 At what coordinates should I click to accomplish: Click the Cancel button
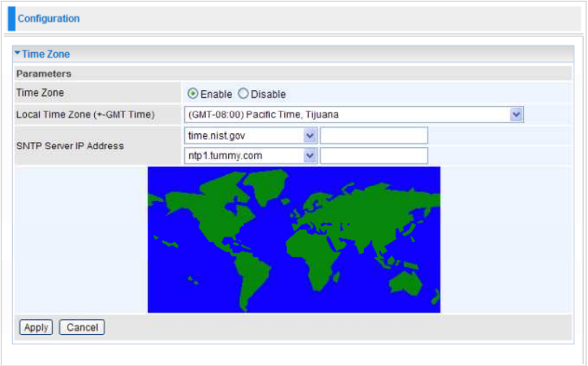[x=82, y=327]
